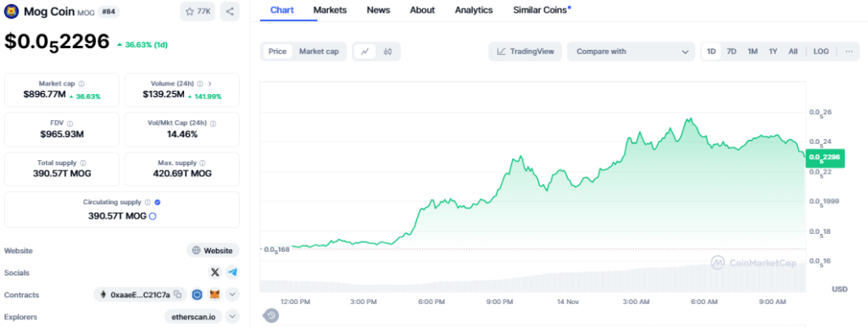
Task: Copy the contract address icon
Action: coord(178,295)
